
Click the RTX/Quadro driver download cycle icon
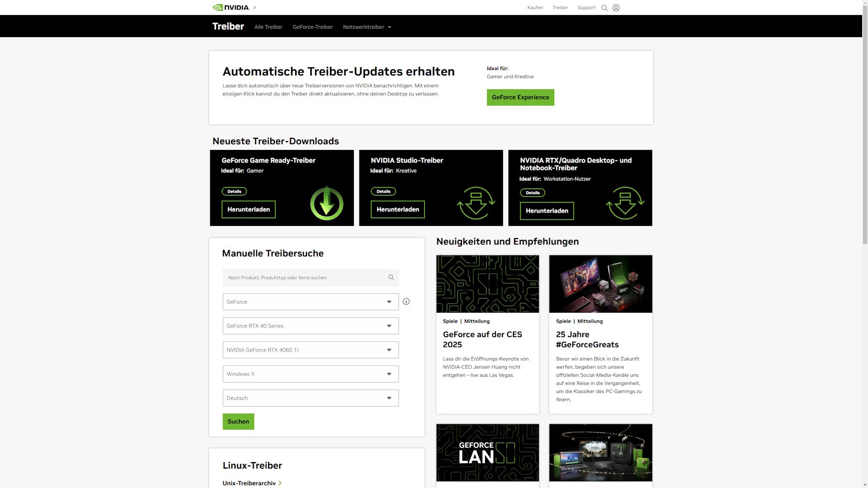point(625,203)
